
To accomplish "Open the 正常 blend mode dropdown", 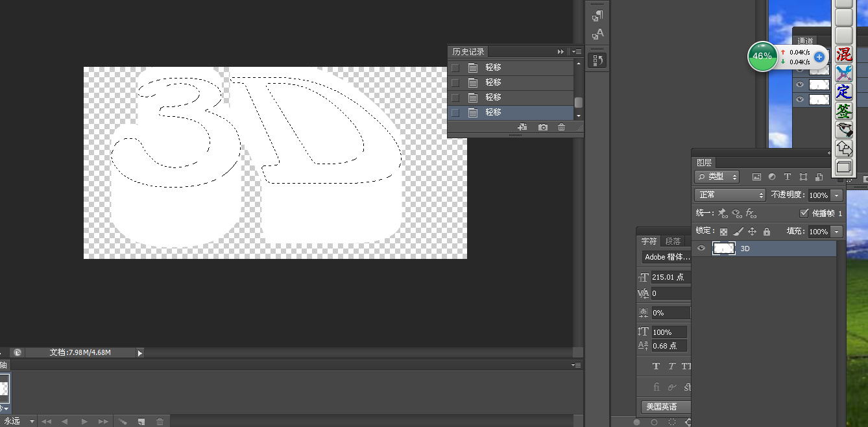I will [730, 195].
